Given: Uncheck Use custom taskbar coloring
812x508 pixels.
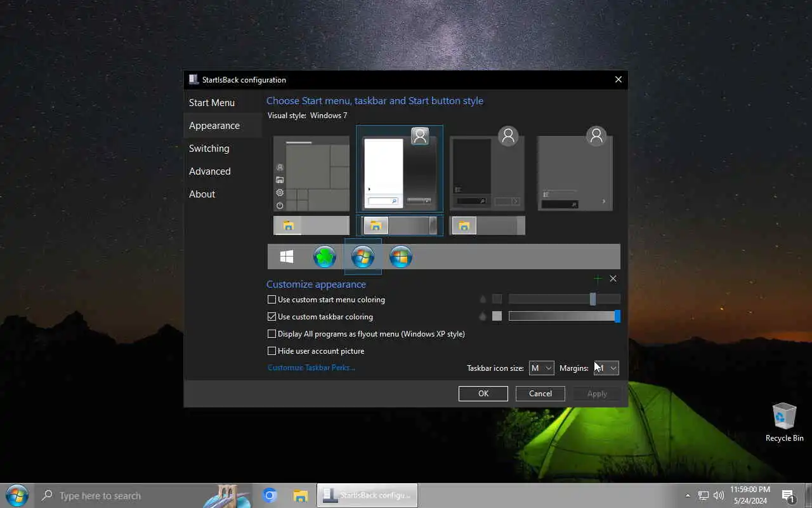Looking at the screenshot, I should (320, 316).
